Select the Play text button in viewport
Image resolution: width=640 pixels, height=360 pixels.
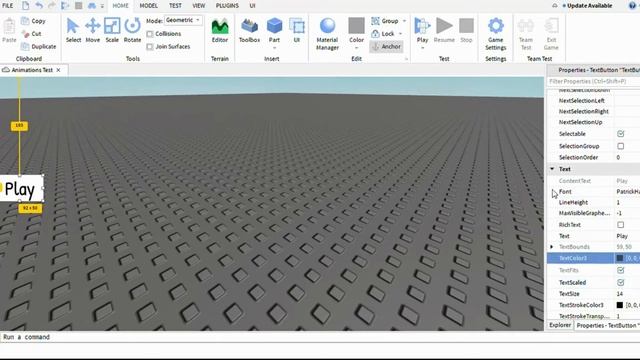pyautogui.click(x=20, y=189)
